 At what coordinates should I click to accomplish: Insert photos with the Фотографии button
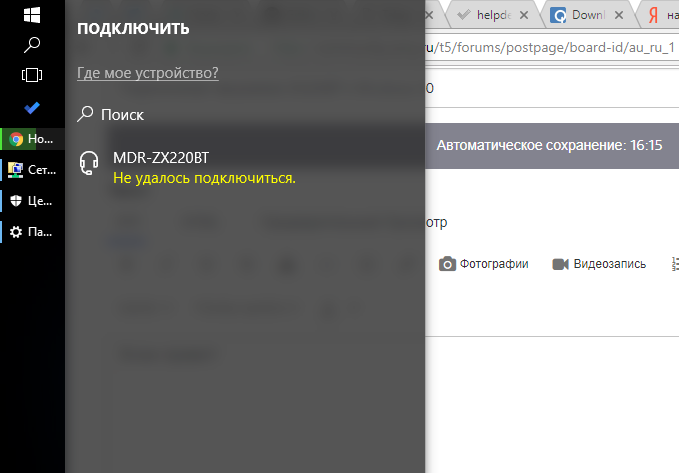pos(484,264)
